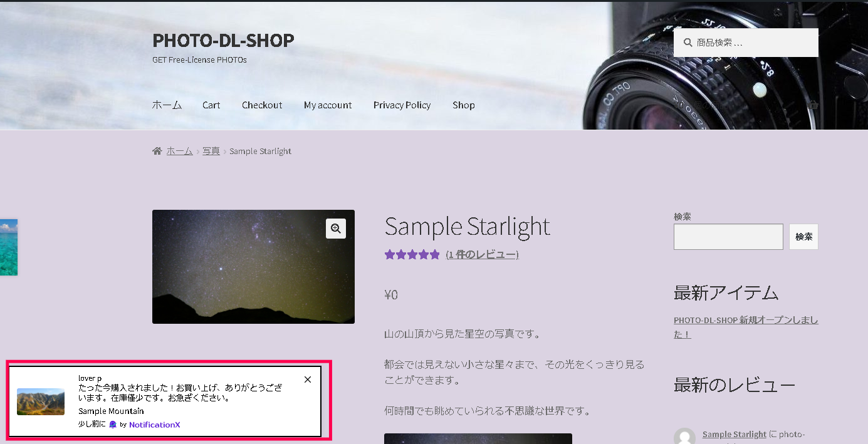Open PHOTO-DL-SHOP 新規オープンしました post link
This screenshot has width=868, height=444.
click(x=746, y=327)
